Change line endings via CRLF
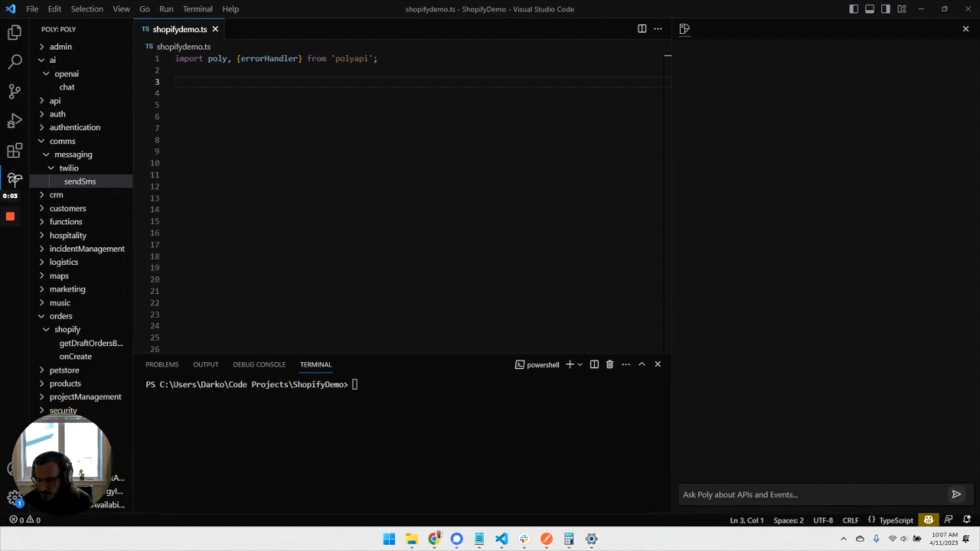980x551 pixels. click(850, 520)
